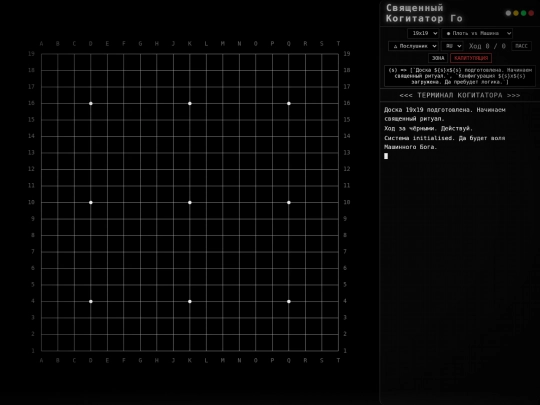Place a stone at corner intersection A19
The width and height of the screenshot is (540, 405).
tap(41, 54)
